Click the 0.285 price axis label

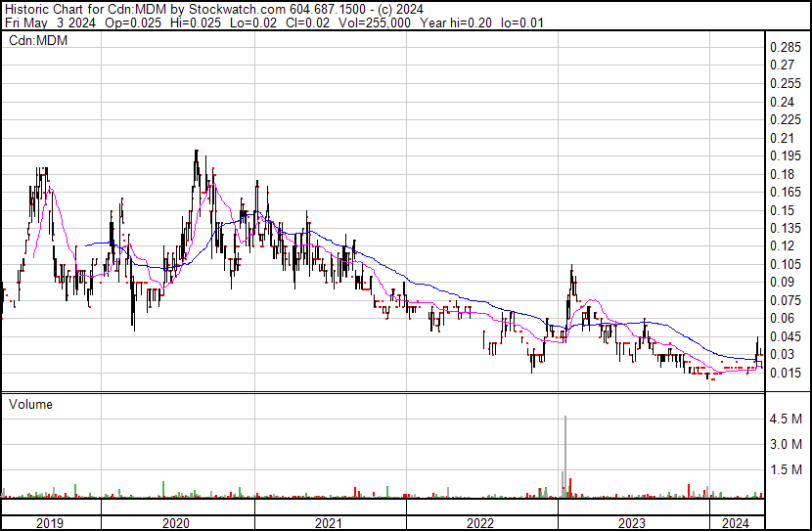click(x=786, y=48)
